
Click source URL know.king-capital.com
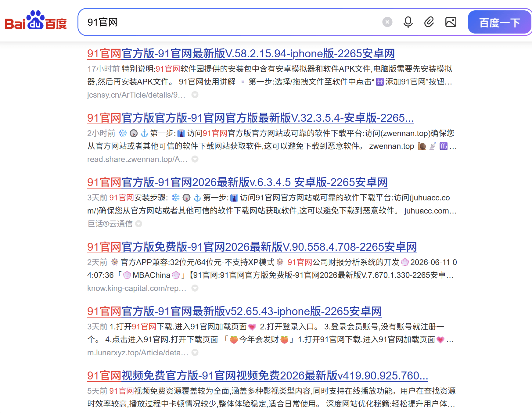click(x=137, y=288)
